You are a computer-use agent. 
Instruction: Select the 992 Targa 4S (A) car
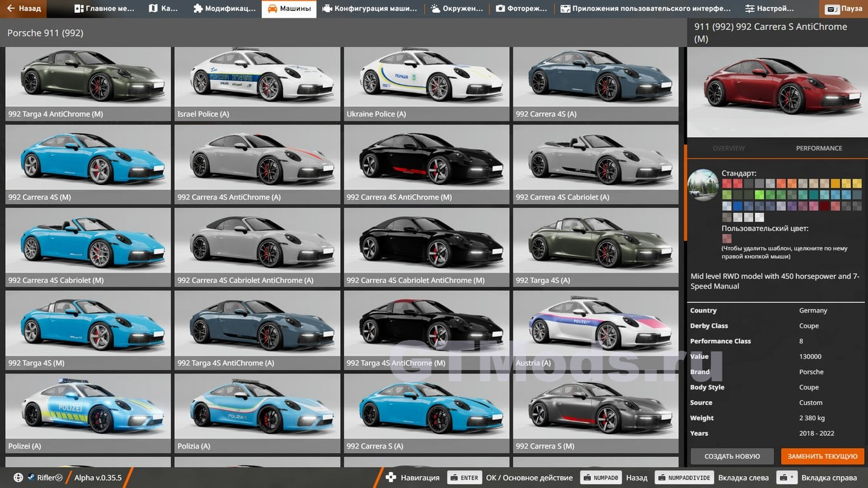pyautogui.click(x=596, y=247)
